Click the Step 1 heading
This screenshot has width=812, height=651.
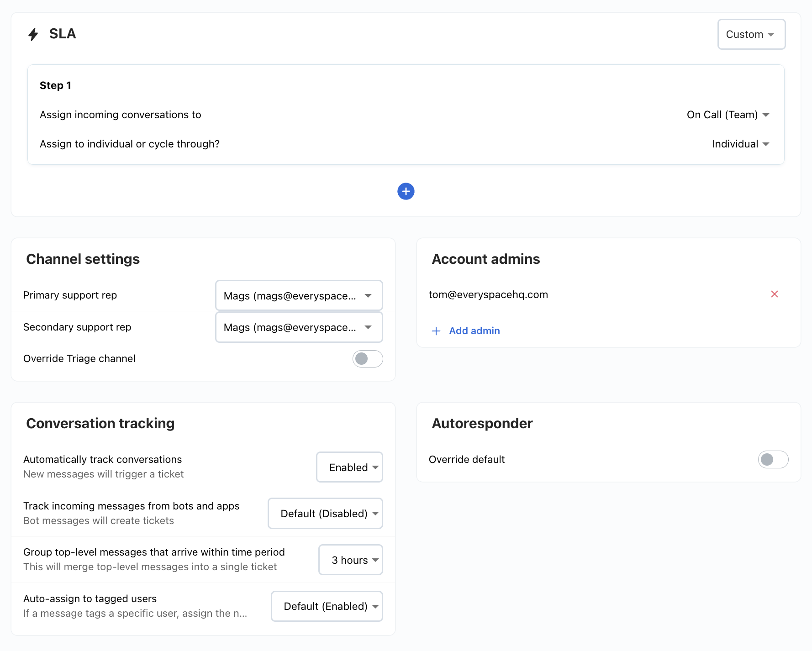[x=55, y=85]
